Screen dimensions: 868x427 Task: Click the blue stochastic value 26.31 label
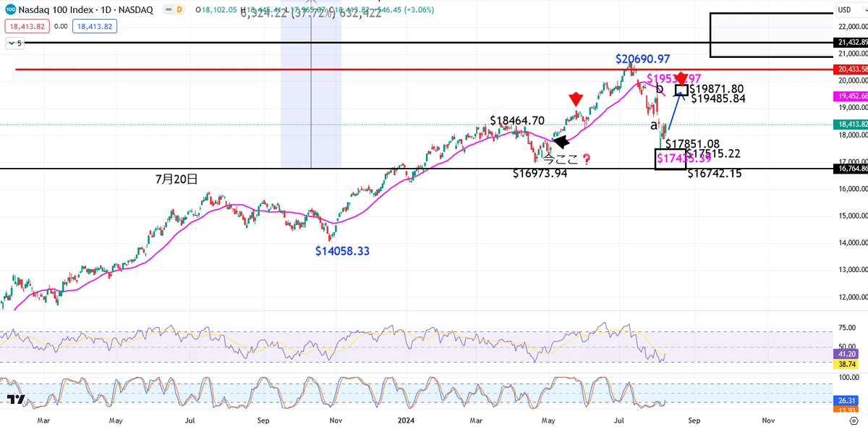point(845,400)
